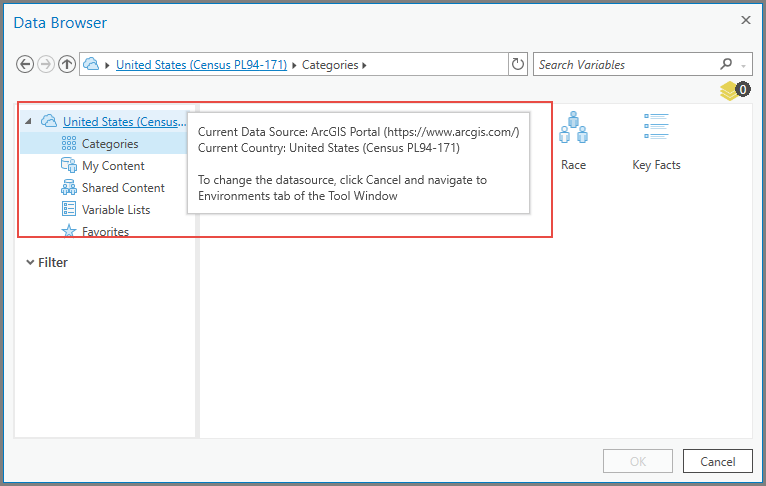Open the selected variables stack icon

pyautogui.click(x=734, y=91)
